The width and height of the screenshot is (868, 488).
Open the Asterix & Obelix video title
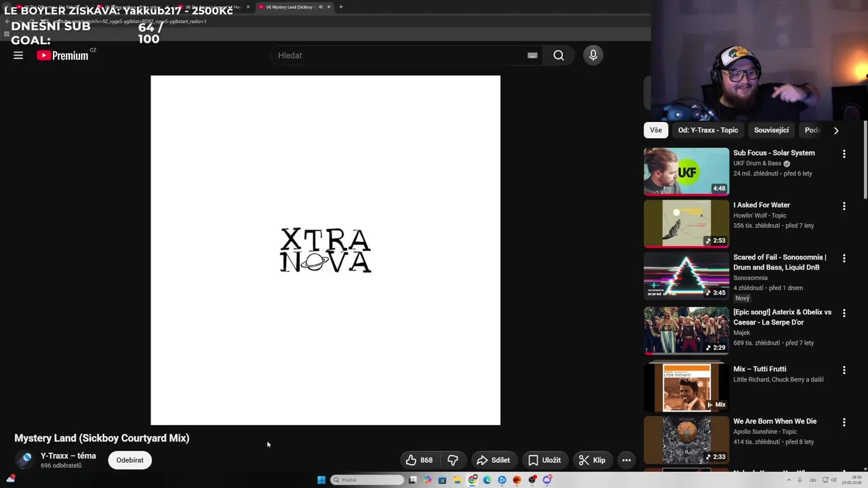(x=782, y=317)
